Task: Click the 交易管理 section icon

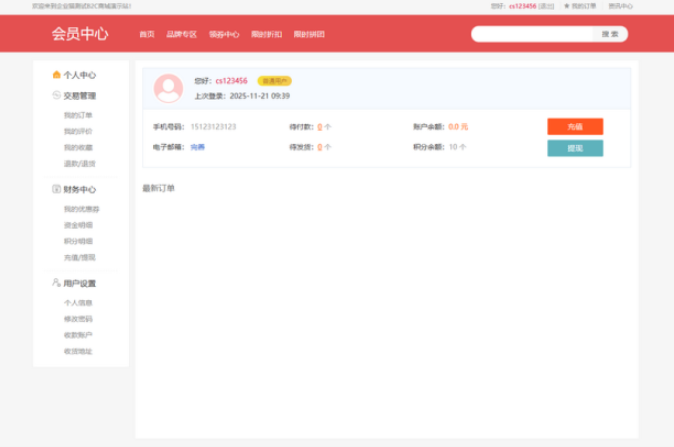Action: point(56,95)
